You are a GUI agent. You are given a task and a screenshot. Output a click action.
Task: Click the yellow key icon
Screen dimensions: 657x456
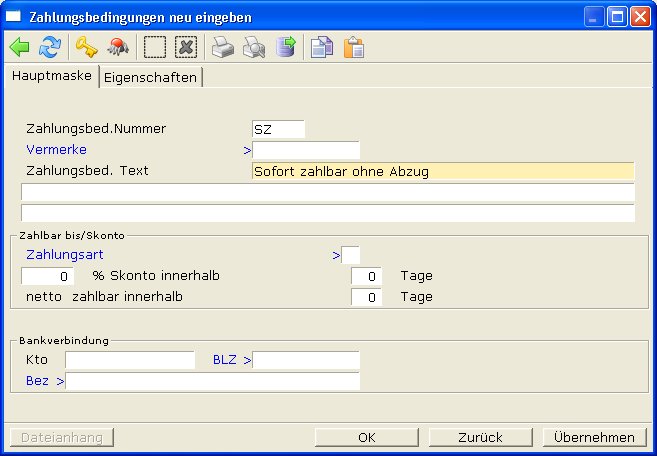[86, 47]
